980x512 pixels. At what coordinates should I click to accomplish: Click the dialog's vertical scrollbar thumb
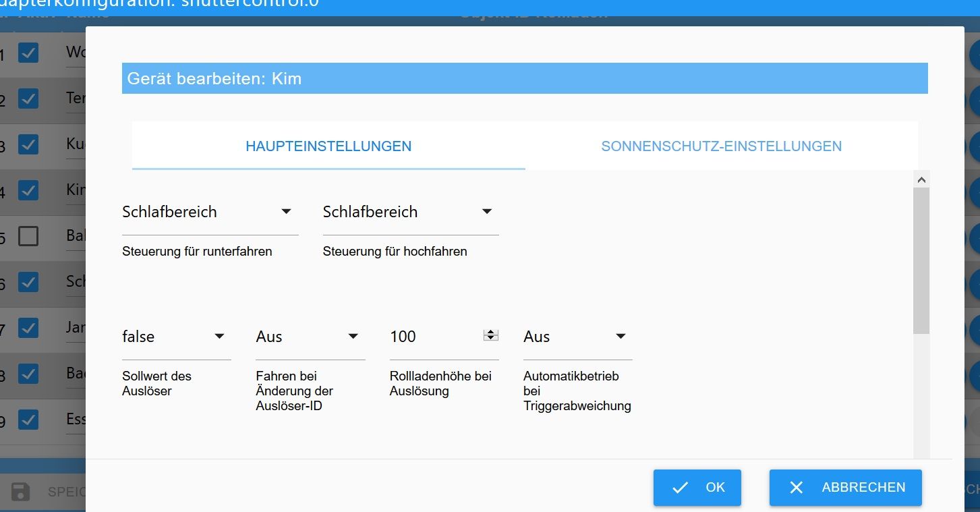point(921,260)
